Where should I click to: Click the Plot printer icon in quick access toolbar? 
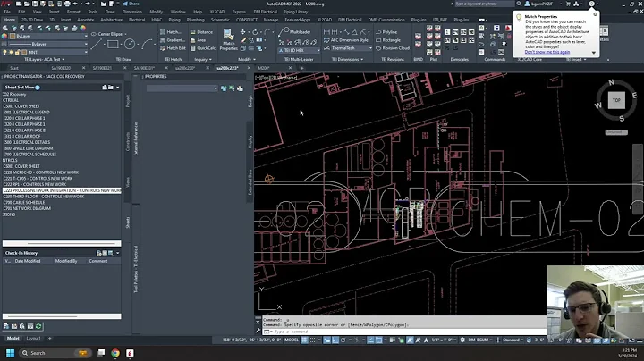point(67,4)
